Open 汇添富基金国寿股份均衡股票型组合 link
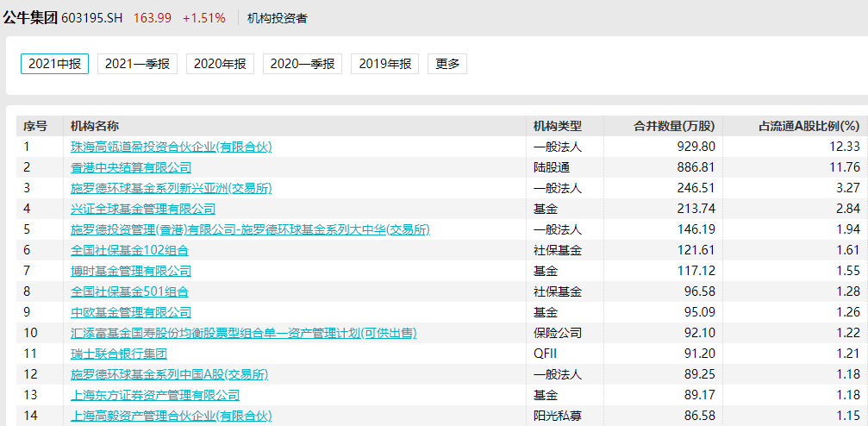 pyautogui.click(x=244, y=333)
